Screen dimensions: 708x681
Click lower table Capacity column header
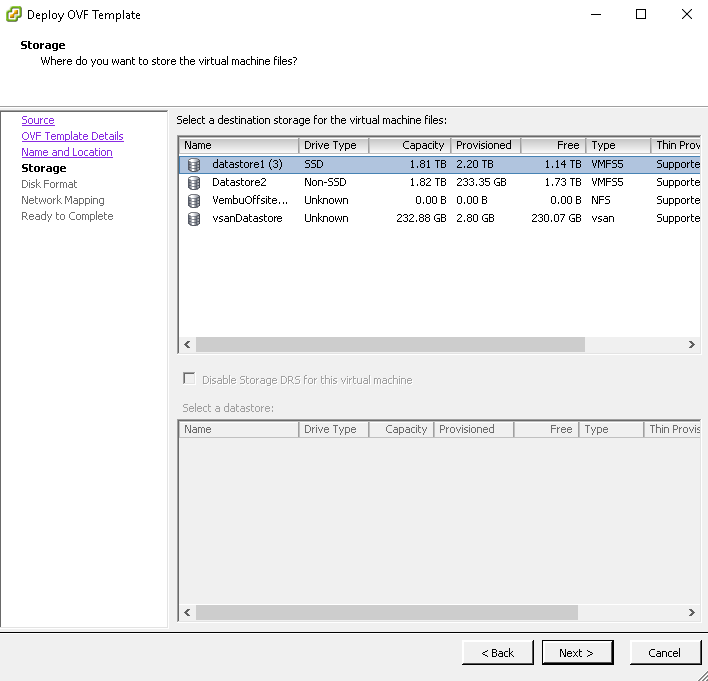(401, 429)
